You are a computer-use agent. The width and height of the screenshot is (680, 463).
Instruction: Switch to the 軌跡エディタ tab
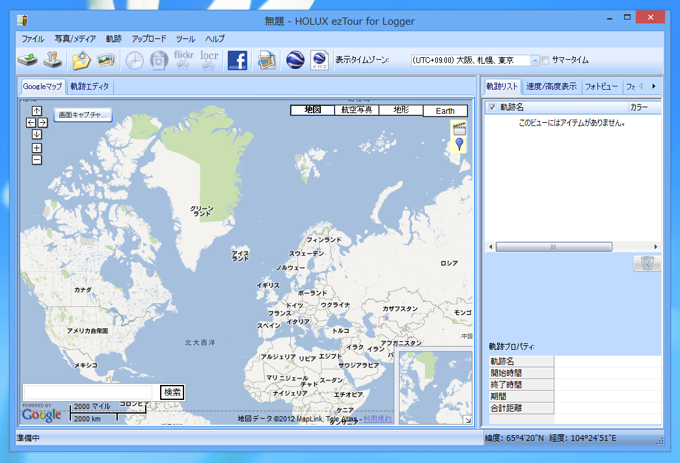90,86
